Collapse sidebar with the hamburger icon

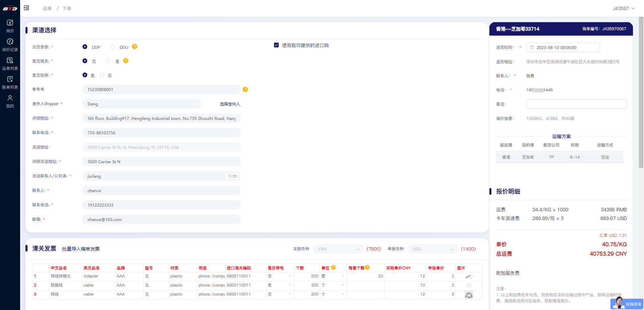click(x=26, y=8)
